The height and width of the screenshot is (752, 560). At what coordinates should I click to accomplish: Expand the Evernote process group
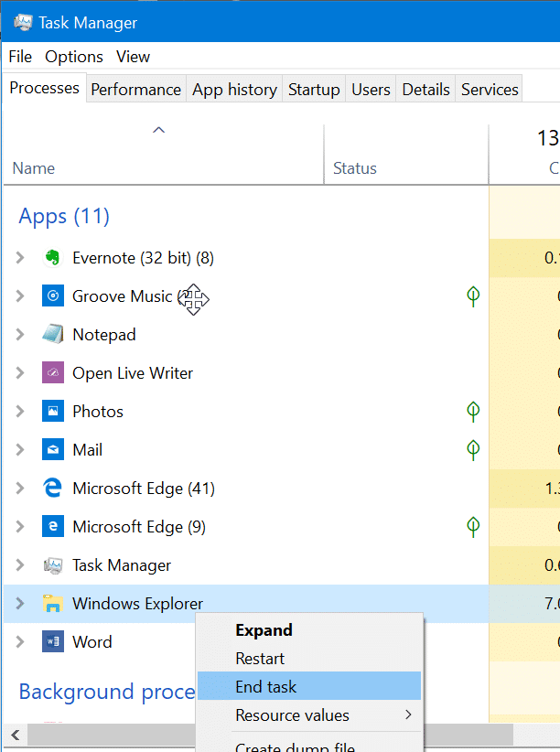20,258
